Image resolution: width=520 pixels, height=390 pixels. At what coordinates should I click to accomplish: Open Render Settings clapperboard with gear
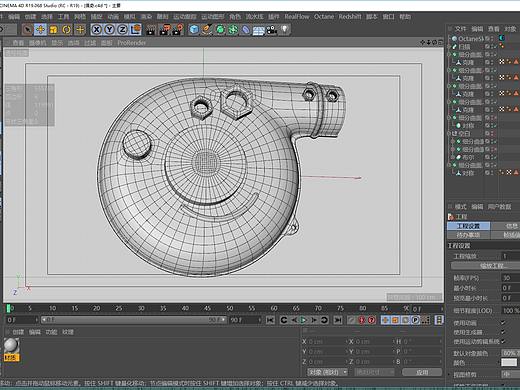(178, 30)
